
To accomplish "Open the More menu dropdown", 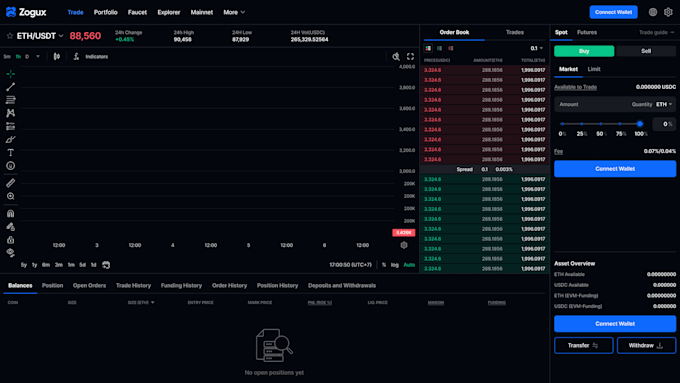I will tap(234, 12).
